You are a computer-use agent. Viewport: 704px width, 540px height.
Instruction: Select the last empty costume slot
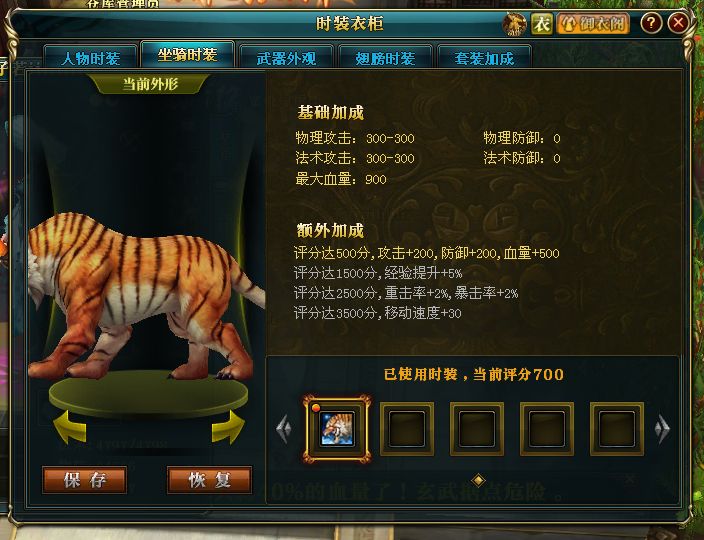[616, 429]
